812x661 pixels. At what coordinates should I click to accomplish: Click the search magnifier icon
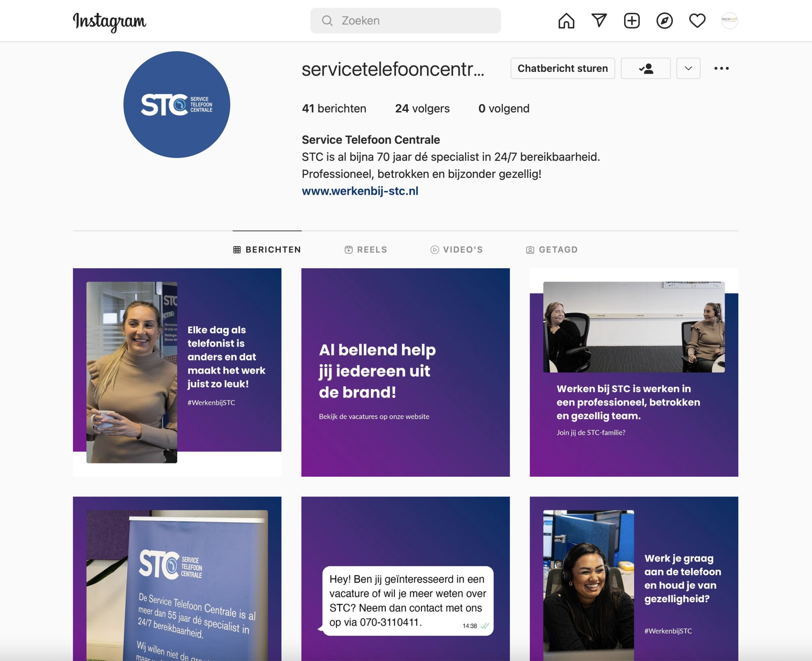pos(327,20)
